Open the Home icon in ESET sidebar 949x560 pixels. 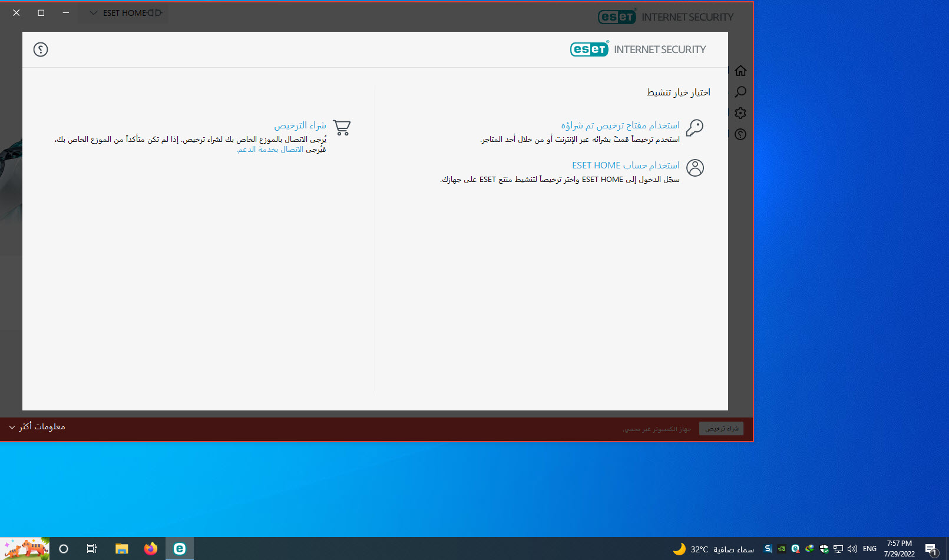[x=740, y=71]
